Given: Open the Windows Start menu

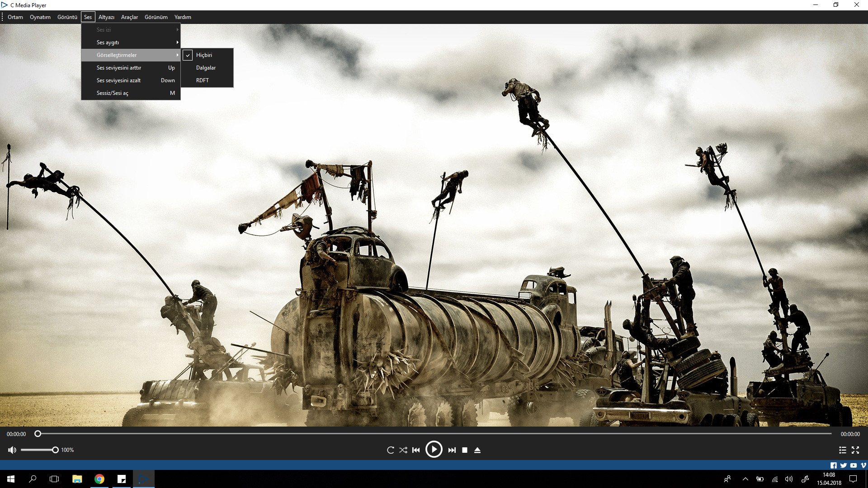Looking at the screenshot, I should [11, 479].
